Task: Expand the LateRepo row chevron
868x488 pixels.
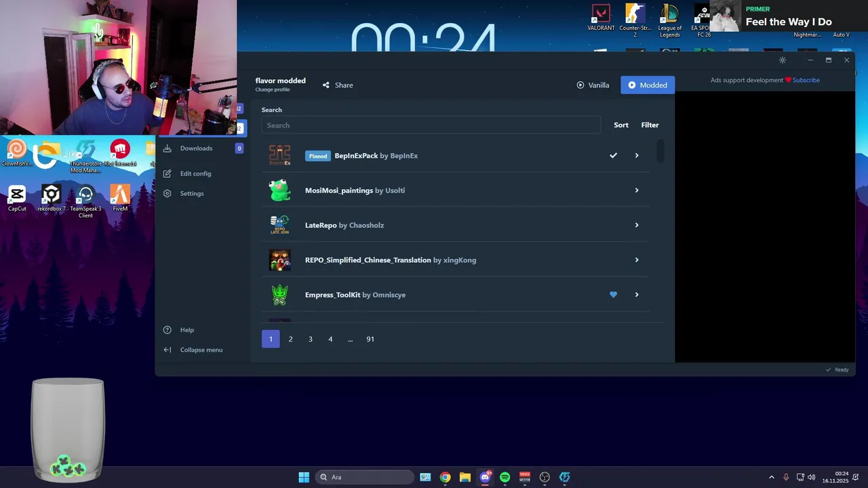Action: 637,225
